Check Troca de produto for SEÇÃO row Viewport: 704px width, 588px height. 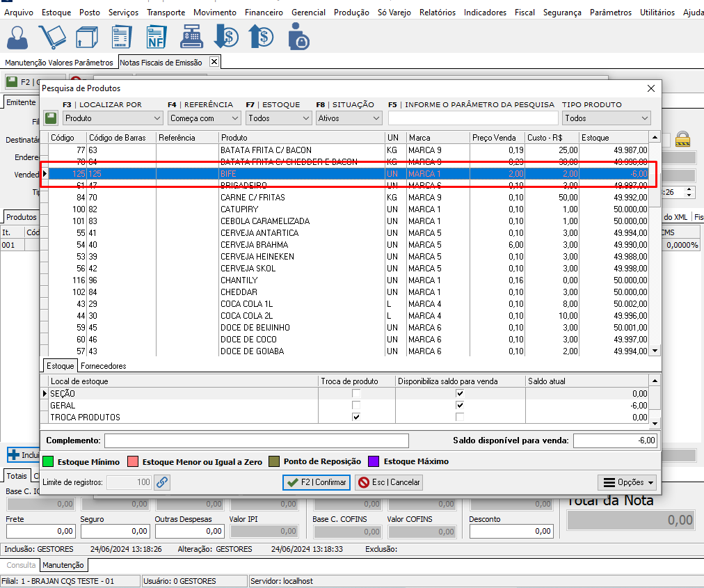click(356, 394)
